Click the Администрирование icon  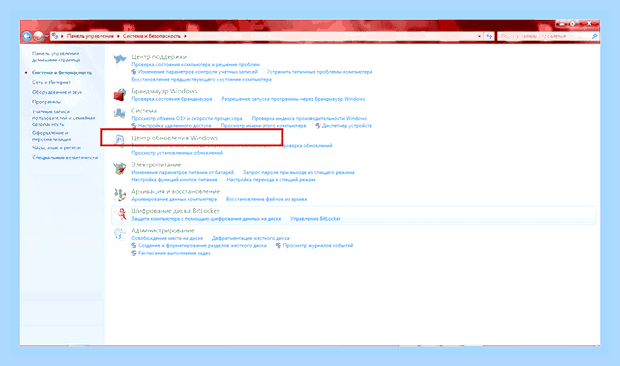tap(119, 234)
